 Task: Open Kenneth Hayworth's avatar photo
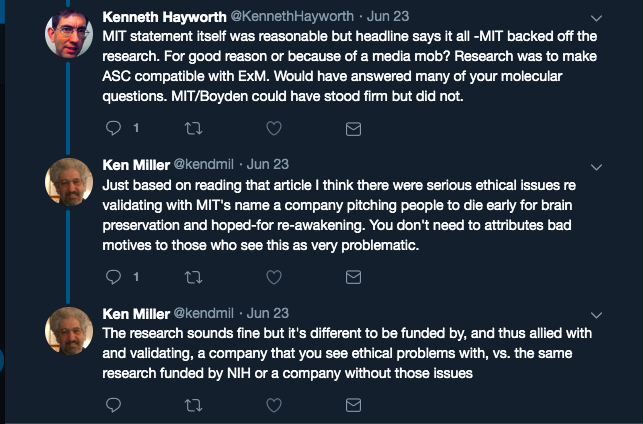(68, 34)
